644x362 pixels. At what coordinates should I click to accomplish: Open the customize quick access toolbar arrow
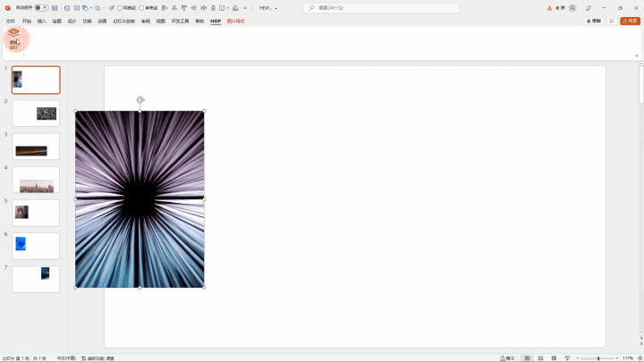[x=245, y=8]
